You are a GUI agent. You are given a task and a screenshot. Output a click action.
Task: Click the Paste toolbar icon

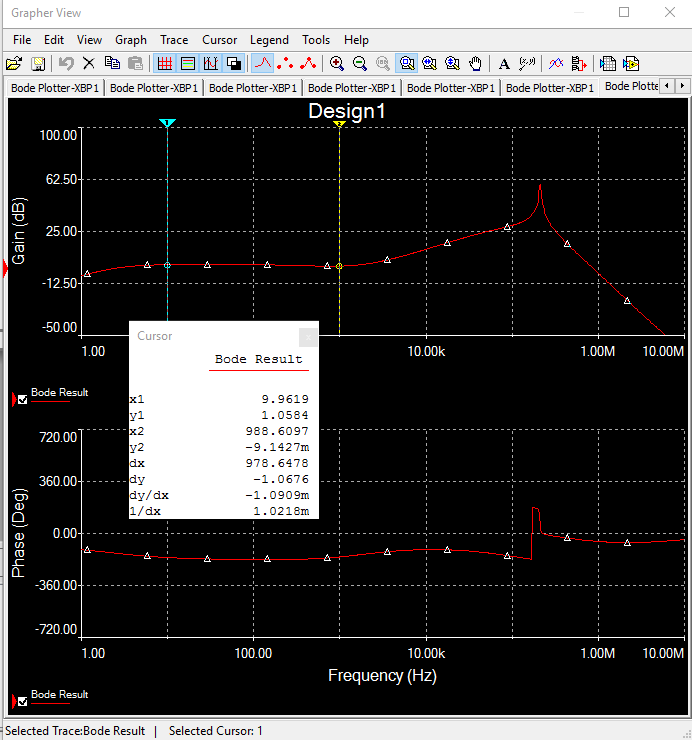pos(135,63)
